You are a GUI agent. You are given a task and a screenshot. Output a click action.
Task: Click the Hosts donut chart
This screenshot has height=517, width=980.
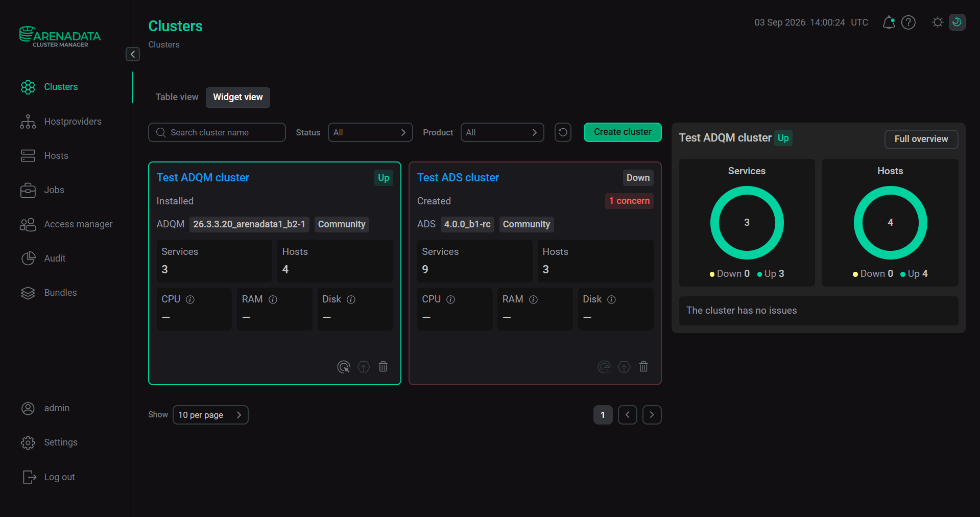click(x=891, y=223)
